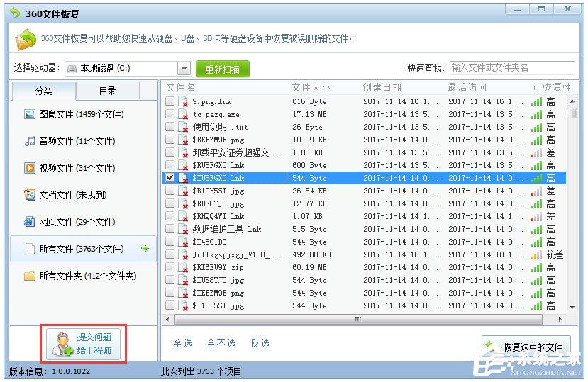The width and height of the screenshot is (588, 382).
Task: Sort by 文件名 column header
Action: coord(181,87)
